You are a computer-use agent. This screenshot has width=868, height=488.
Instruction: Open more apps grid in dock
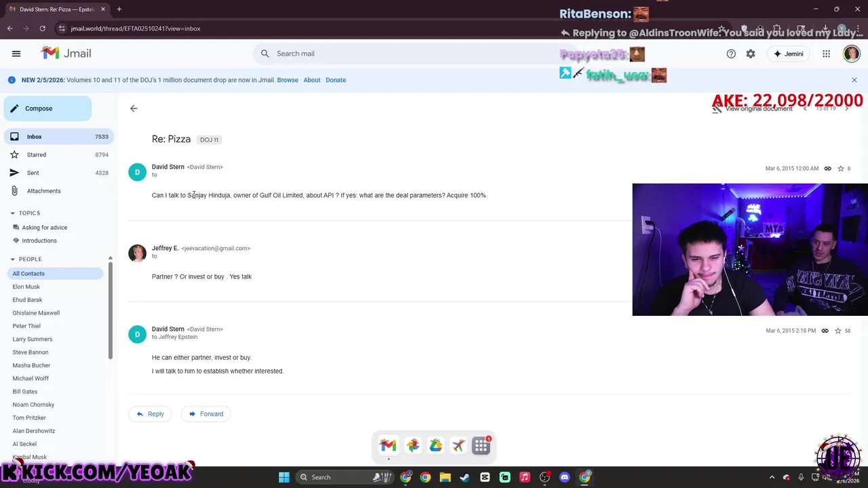tap(481, 445)
